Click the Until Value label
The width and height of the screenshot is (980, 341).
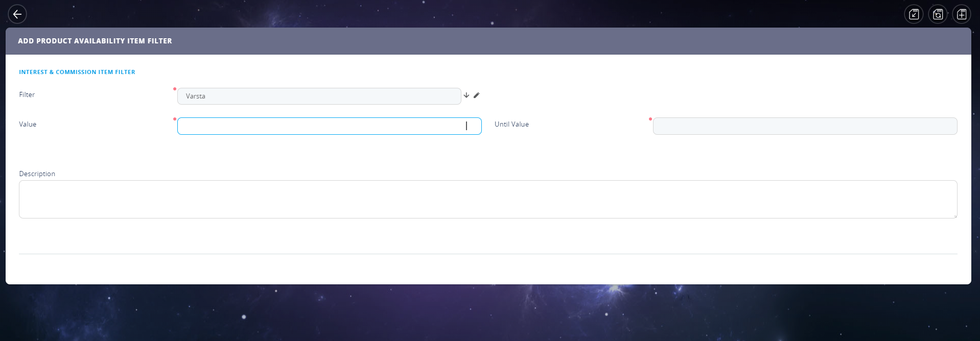511,124
